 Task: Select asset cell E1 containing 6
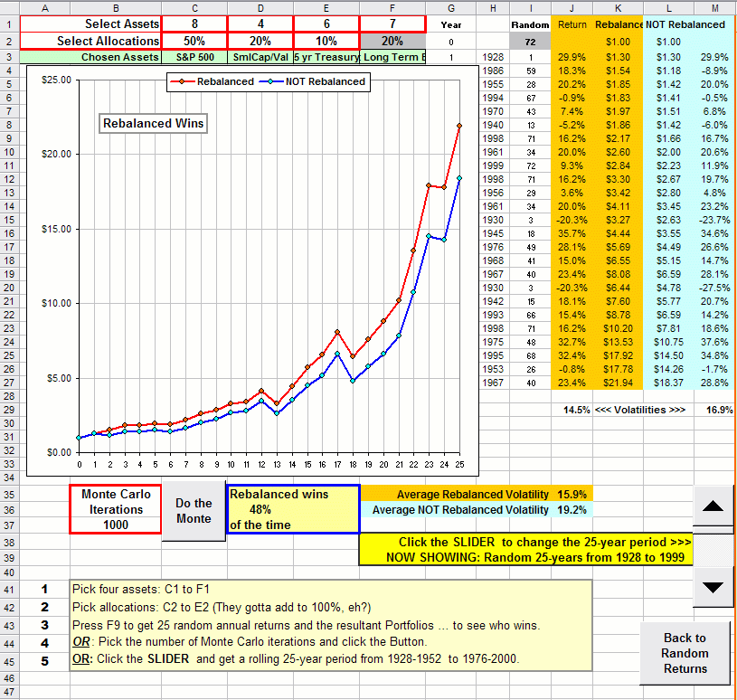coord(326,24)
